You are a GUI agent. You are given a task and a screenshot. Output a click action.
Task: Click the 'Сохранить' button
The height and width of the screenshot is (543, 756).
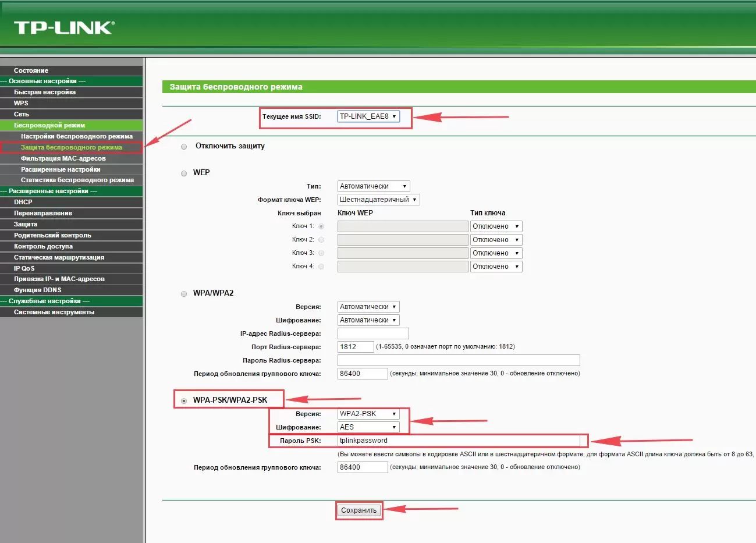[359, 510]
